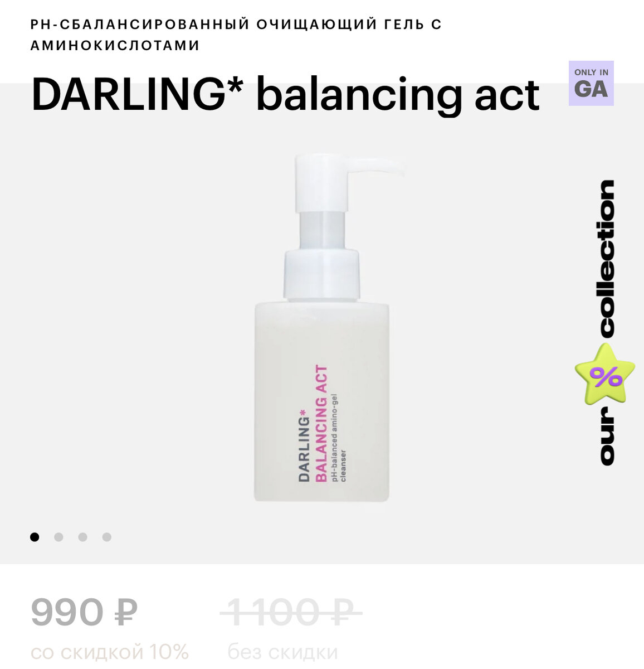Tap the 'со скидкой 10%' label
This screenshot has width=644, height=669.
point(110,652)
